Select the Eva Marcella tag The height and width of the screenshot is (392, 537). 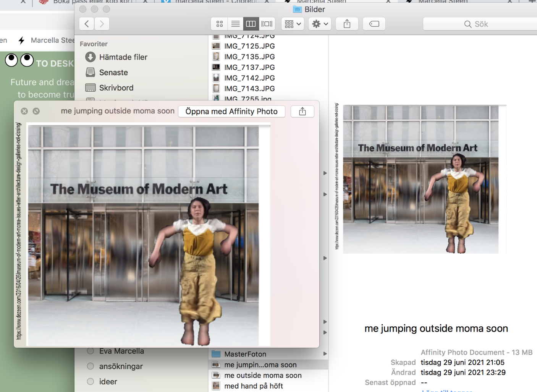[x=121, y=351]
